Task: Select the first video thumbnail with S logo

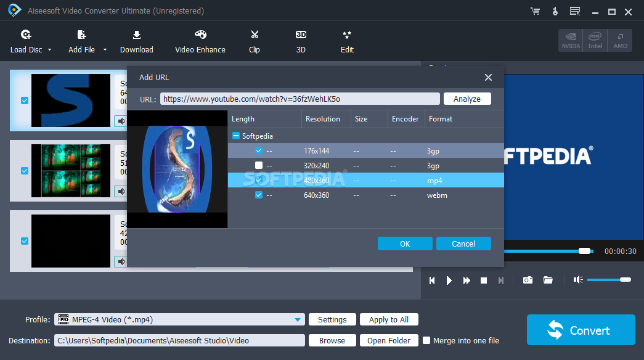Action: click(x=71, y=100)
